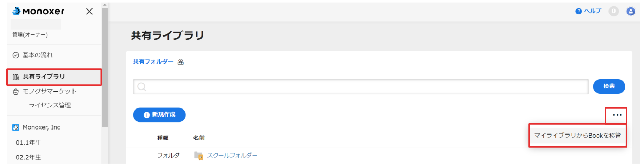This screenshot has width=644, height=165.
Task: Open the 共有フォルダー breadcrumb link
Action: 153,62
